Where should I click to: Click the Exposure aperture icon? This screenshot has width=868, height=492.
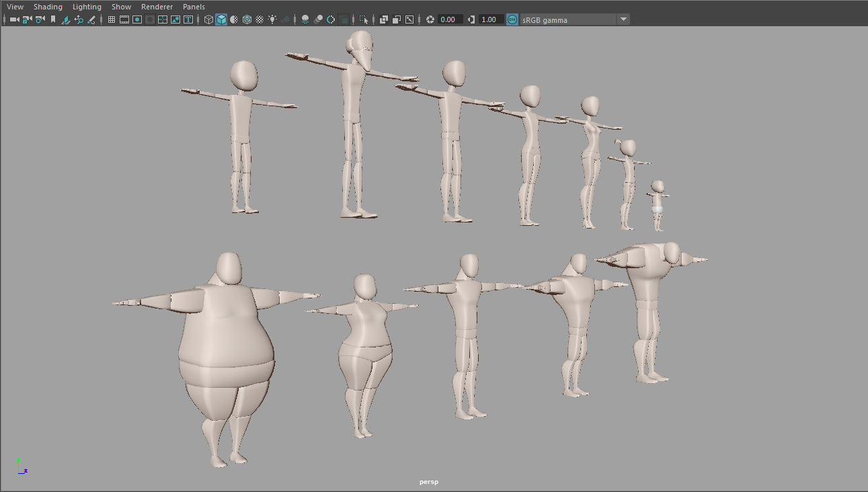(x=430, y=19)
